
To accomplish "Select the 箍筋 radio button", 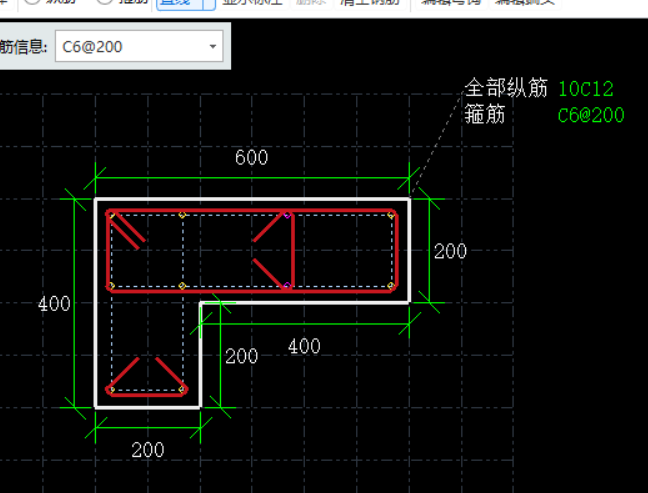I will tap(105, 3).
